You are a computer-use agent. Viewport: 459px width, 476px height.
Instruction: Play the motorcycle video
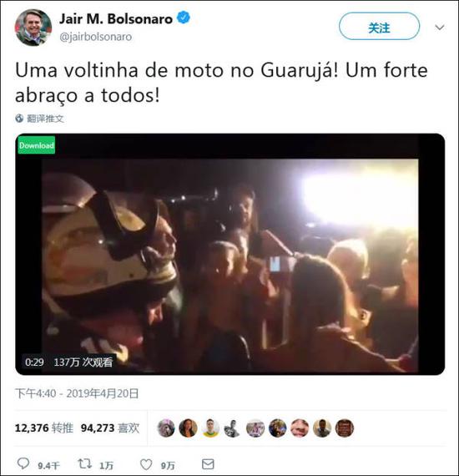230,254
